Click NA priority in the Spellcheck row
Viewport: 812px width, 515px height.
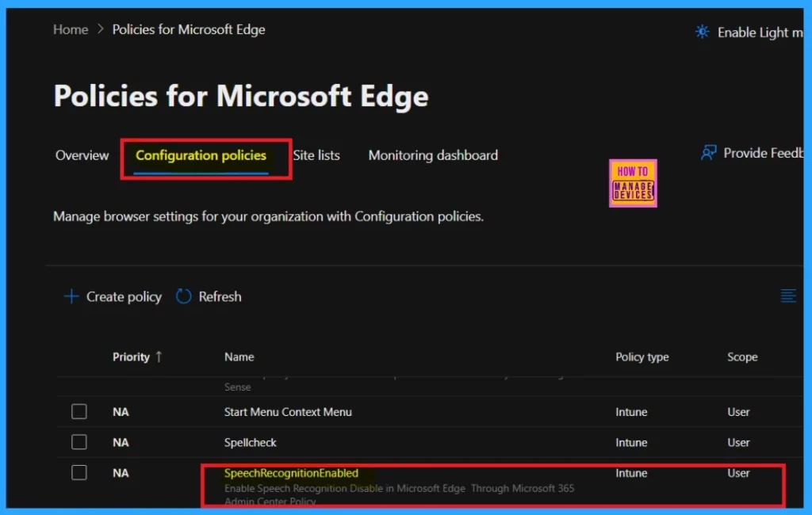tap(121, 443)
